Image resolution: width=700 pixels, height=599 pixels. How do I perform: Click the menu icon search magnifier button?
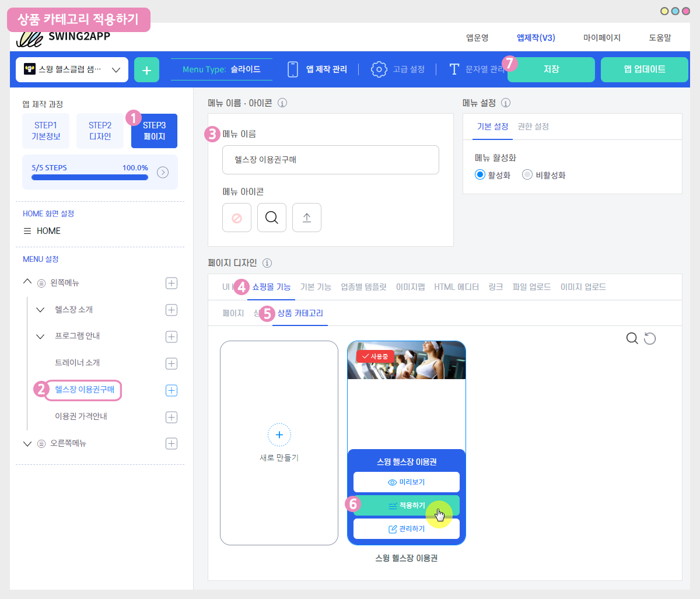pos(271,218)
